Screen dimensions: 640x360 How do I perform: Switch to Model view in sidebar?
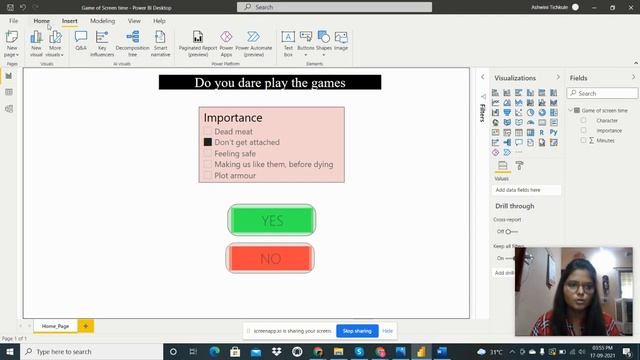coord(9,109)
